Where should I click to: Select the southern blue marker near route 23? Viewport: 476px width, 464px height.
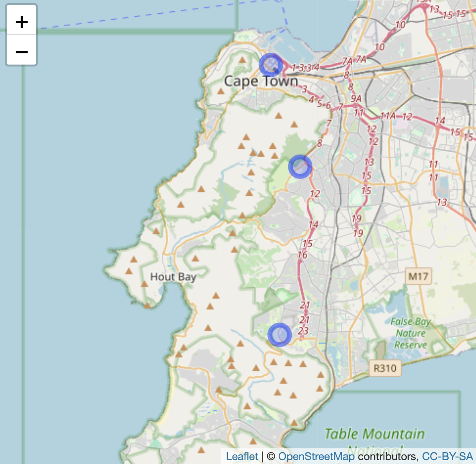tap(279, 334)
